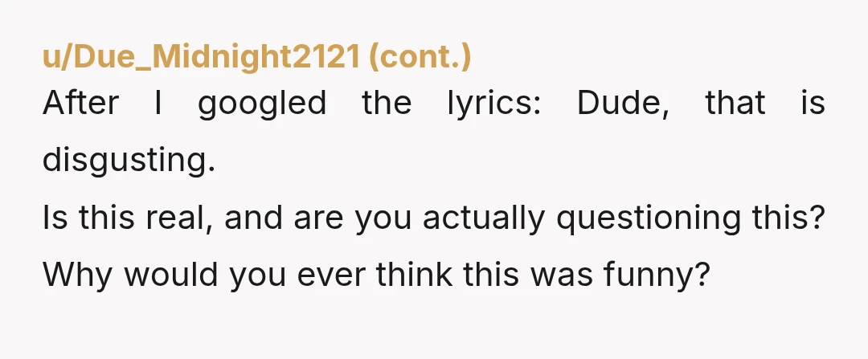Click the word 'questioning' in the comment
868x359 pixels.
649,218
